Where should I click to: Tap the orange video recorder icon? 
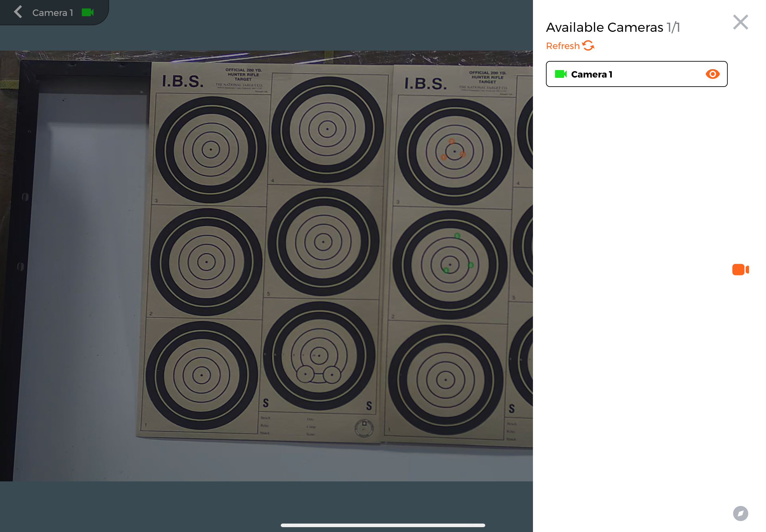coord(740,269)
